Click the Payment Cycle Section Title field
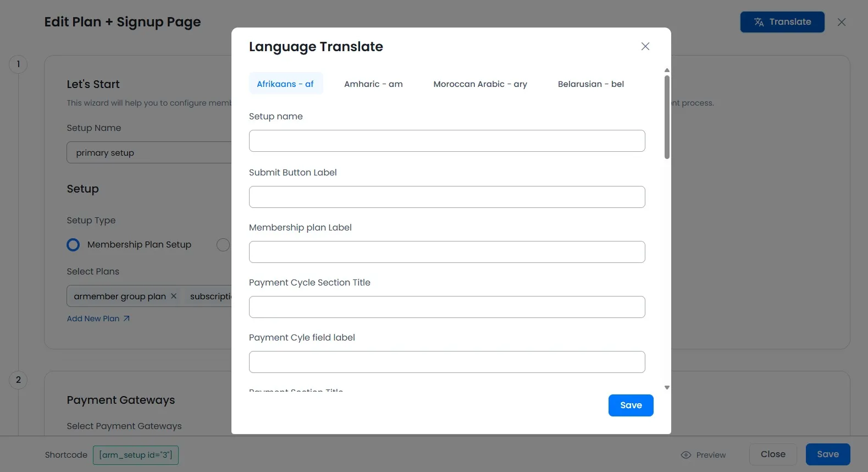868x472 pixels. (x=447, y=307)
